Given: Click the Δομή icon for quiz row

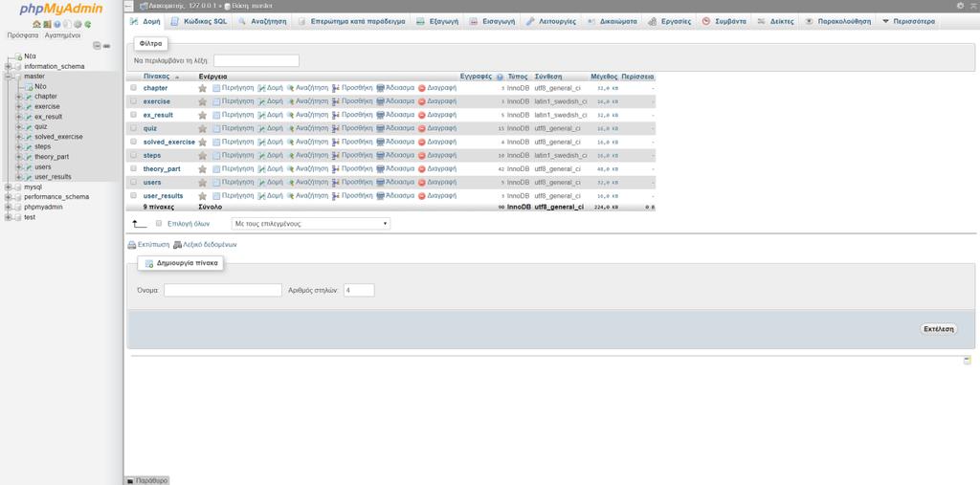Looking at the screenshot, I should (262, 128).
